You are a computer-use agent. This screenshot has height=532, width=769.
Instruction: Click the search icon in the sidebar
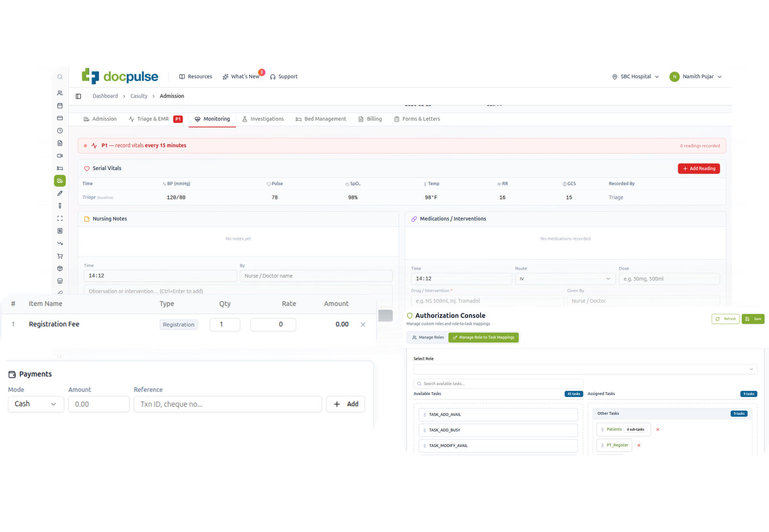(60, 77)
